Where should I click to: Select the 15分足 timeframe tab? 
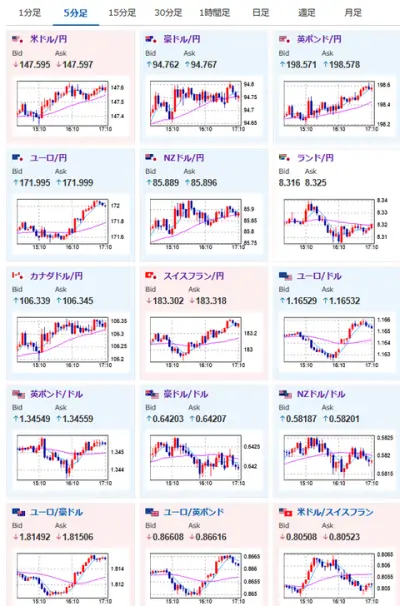click(122, 13)
